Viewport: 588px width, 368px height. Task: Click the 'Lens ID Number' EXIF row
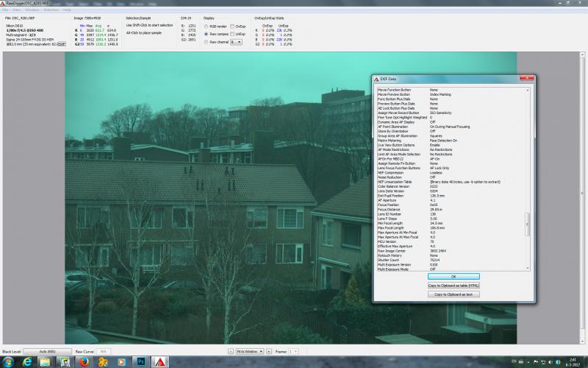[x=451, y=214]
